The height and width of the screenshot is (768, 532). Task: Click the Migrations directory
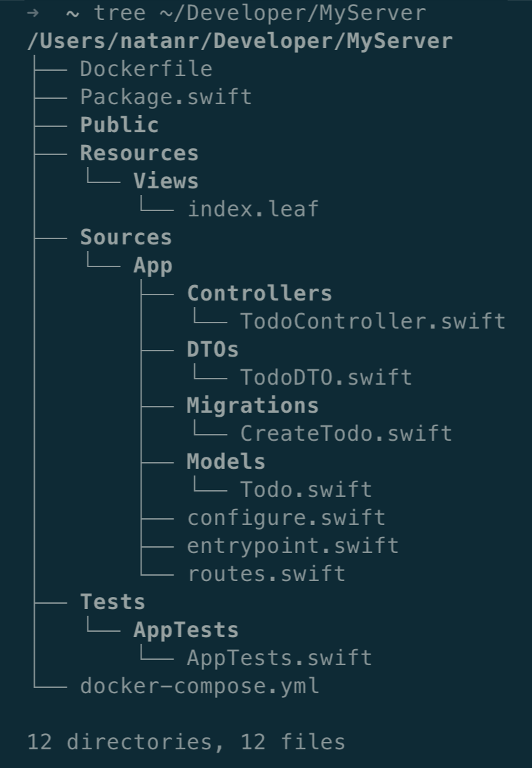[252, 405]
